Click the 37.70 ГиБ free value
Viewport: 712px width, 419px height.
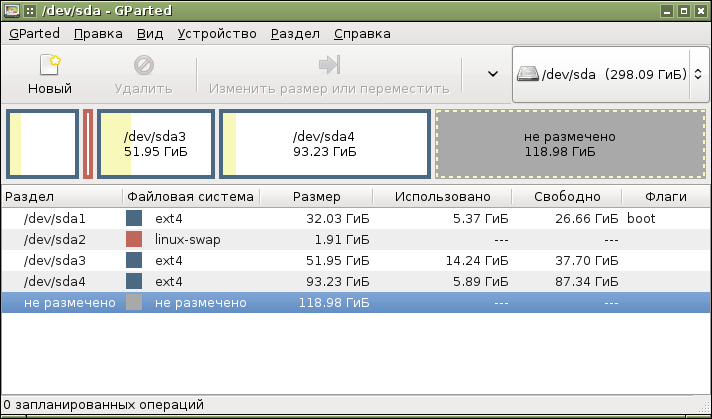click(587, 261)
